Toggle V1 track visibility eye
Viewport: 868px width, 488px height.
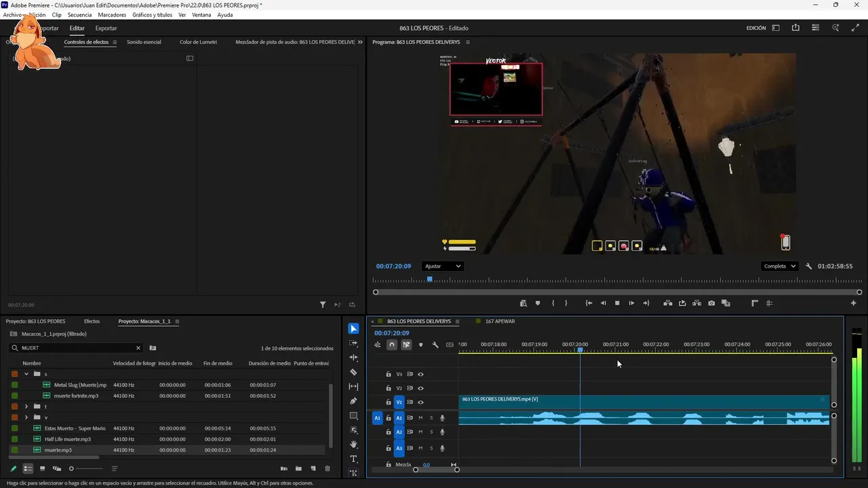[420, 403]
